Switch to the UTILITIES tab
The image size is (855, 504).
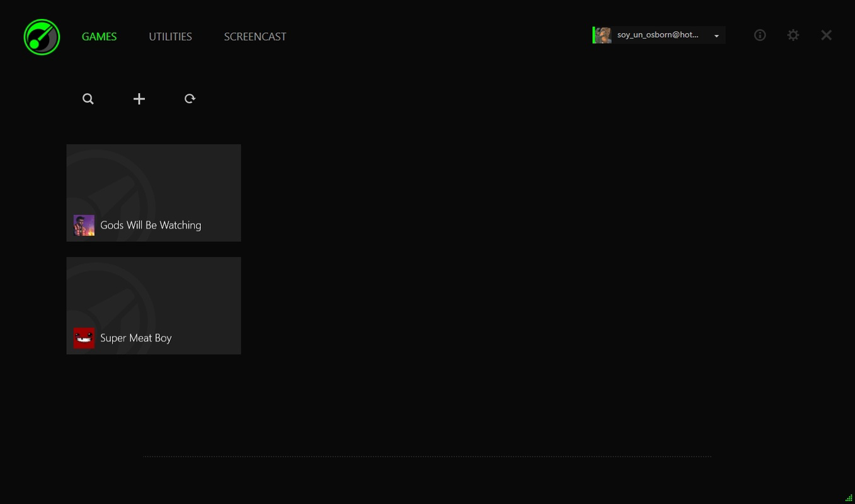tap(170, 37)
